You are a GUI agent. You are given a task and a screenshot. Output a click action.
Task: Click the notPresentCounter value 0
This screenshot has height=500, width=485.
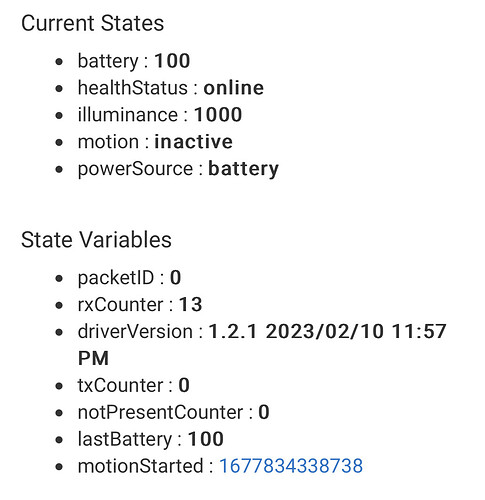[264, 412]
